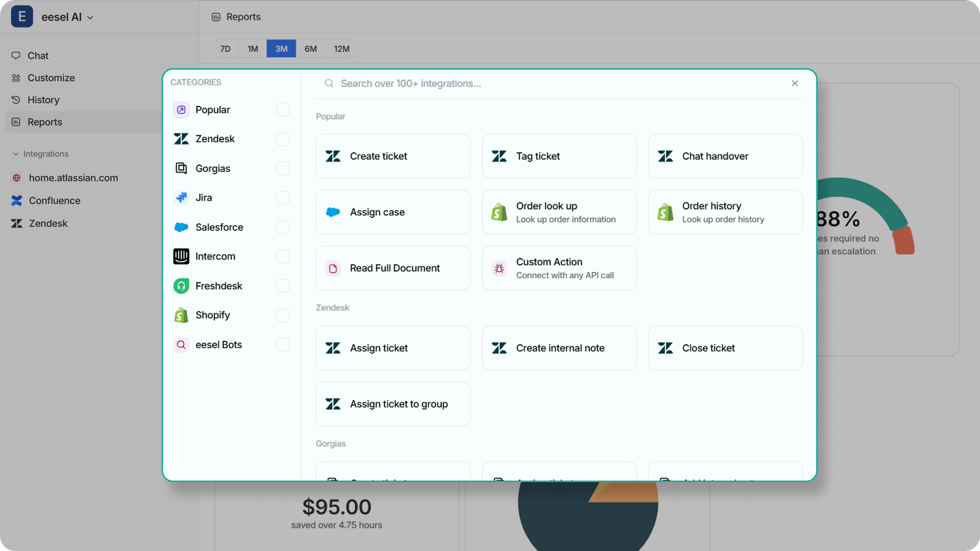Screen dimensions: 980x551
Task: Open the eesel AI workspace dropdown
Action: pyautogui.click(x=67, y=17)
